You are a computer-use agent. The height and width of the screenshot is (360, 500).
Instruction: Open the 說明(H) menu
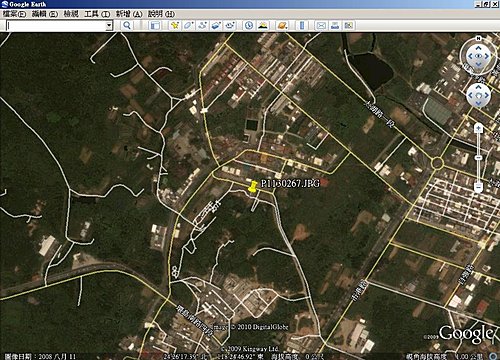coord(161,14)
